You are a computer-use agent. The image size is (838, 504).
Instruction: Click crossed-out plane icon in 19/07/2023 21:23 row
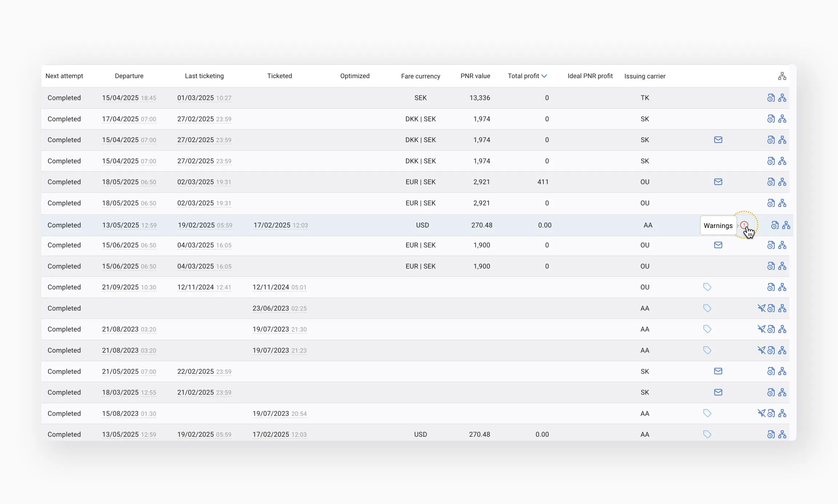coord(761,350)
